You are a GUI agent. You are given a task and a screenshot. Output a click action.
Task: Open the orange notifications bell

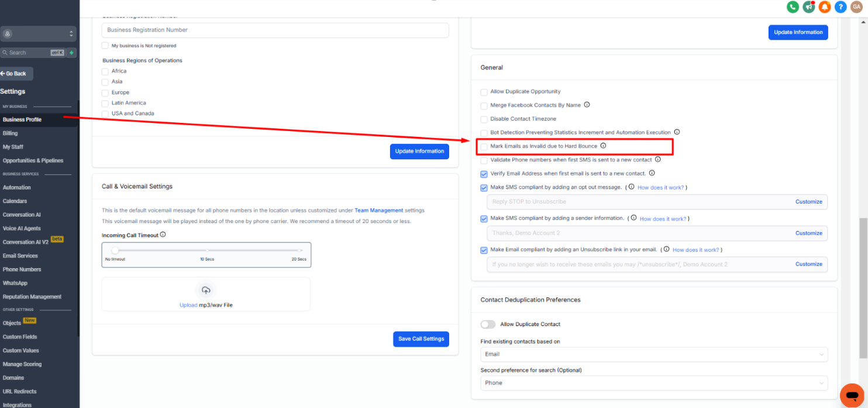coord(825,7)
